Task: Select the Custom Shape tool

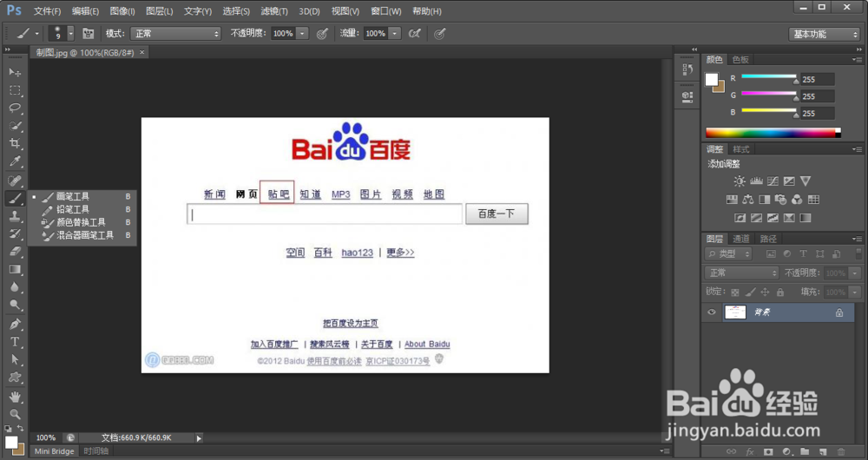Action: coord(15,378)
